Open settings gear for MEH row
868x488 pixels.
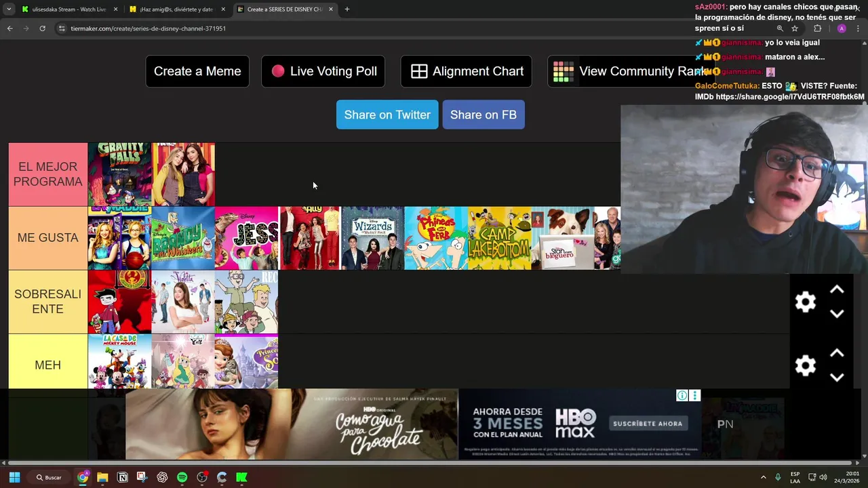[805, 365]
